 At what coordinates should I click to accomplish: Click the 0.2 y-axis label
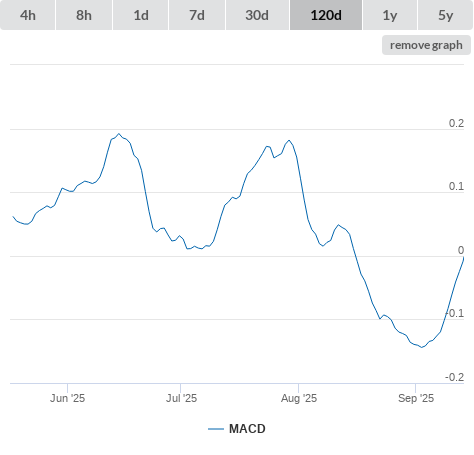tap(456, 123)
